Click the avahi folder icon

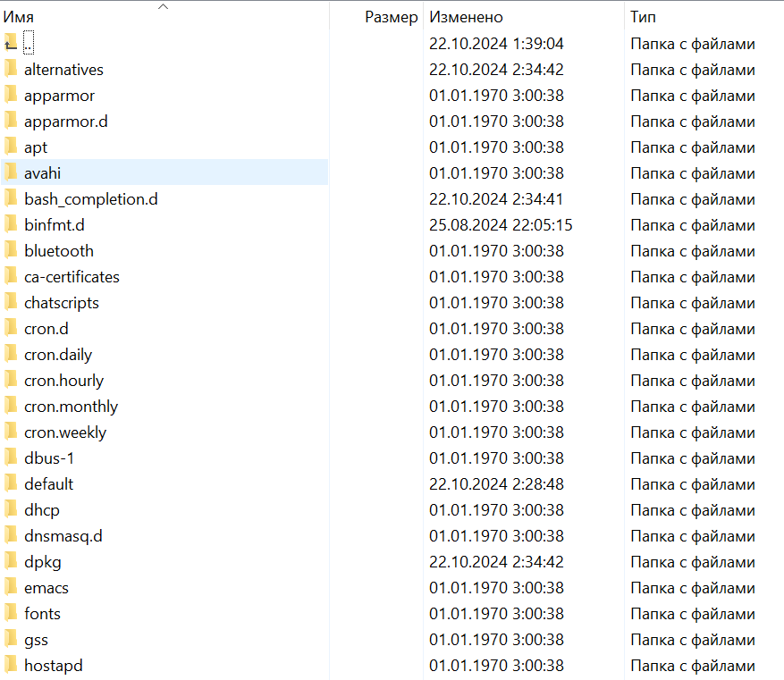pos(11,172)
